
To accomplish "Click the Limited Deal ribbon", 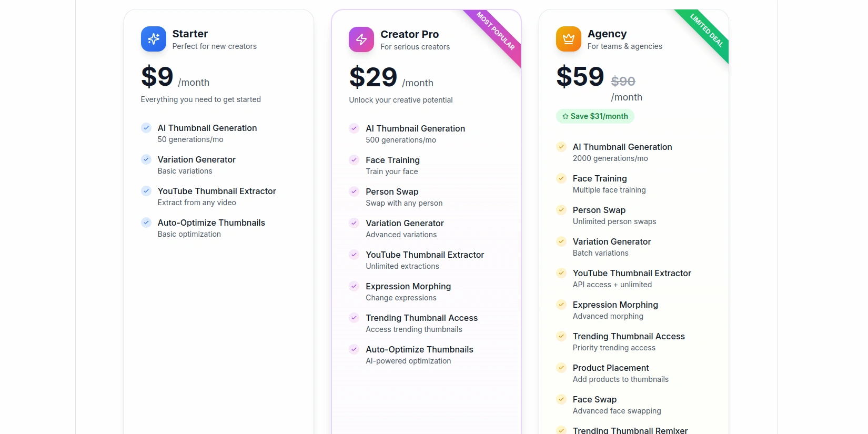I will point(706,31).
